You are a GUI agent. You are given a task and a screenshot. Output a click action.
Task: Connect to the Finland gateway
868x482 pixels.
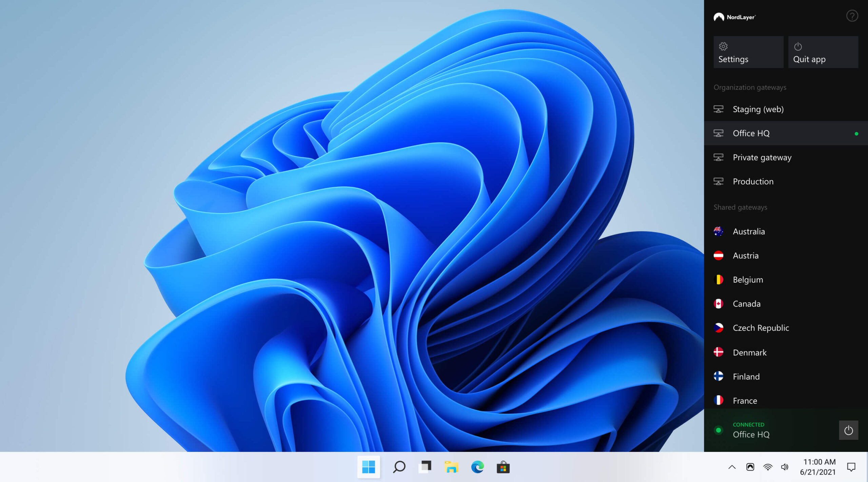(746, 377)
